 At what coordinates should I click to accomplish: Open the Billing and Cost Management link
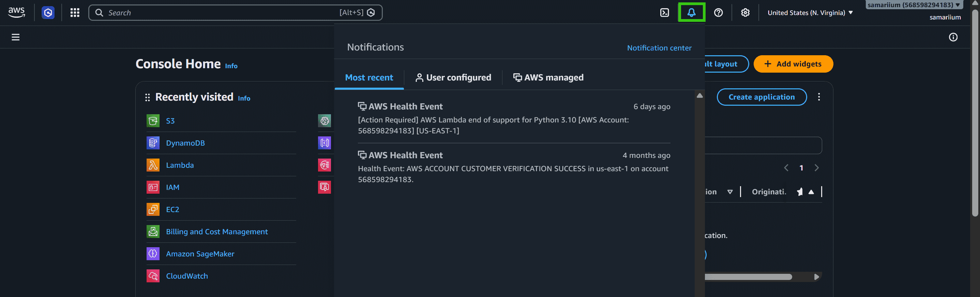click(217, 232)
